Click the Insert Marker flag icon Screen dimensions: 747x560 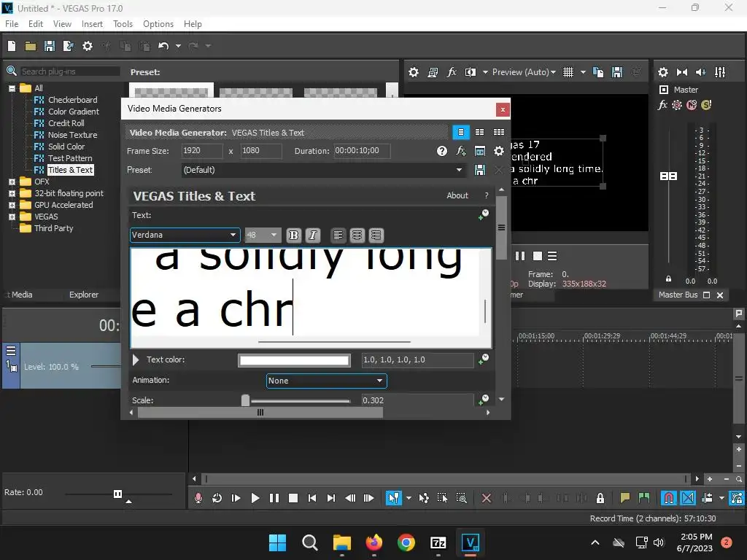pos(624,498)
